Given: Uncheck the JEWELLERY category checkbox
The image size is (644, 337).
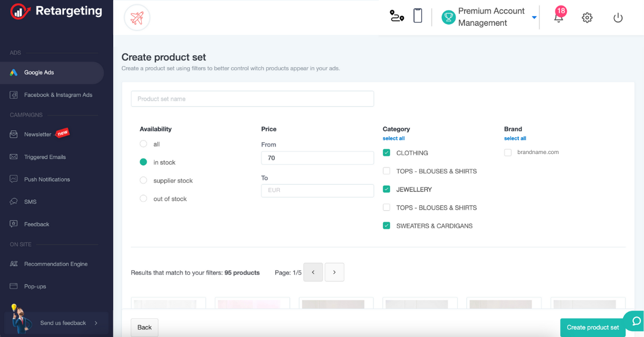Looking at the screenshot, I should [386, 189].
